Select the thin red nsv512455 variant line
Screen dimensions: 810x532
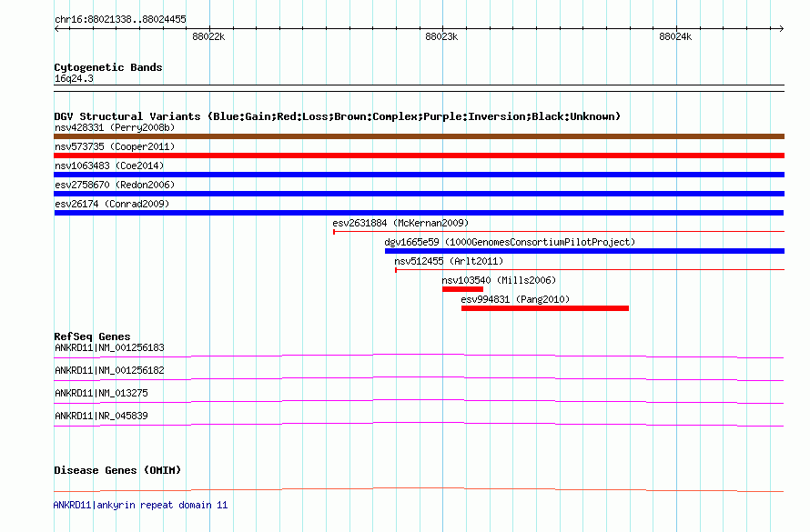click(590, 270)
